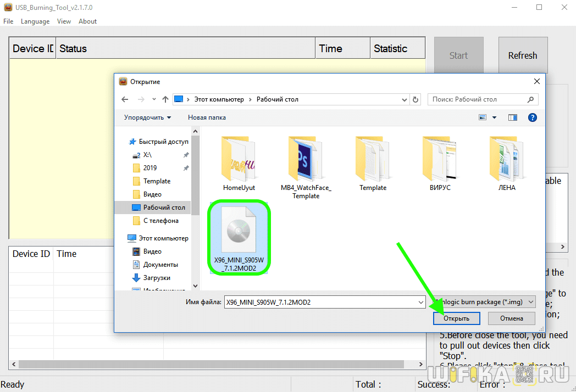The image size is (576, 392).
Task: Toggle the preview pane button
Action: [x=513, y=117]
